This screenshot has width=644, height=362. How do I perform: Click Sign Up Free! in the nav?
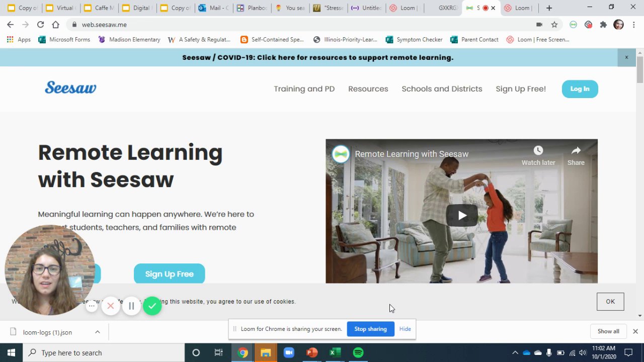(521, 88)
